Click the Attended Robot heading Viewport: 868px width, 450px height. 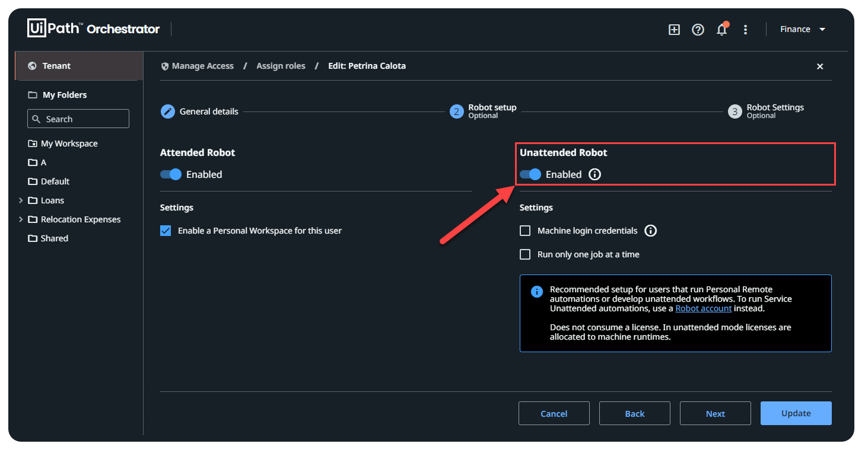click(198, 152)
